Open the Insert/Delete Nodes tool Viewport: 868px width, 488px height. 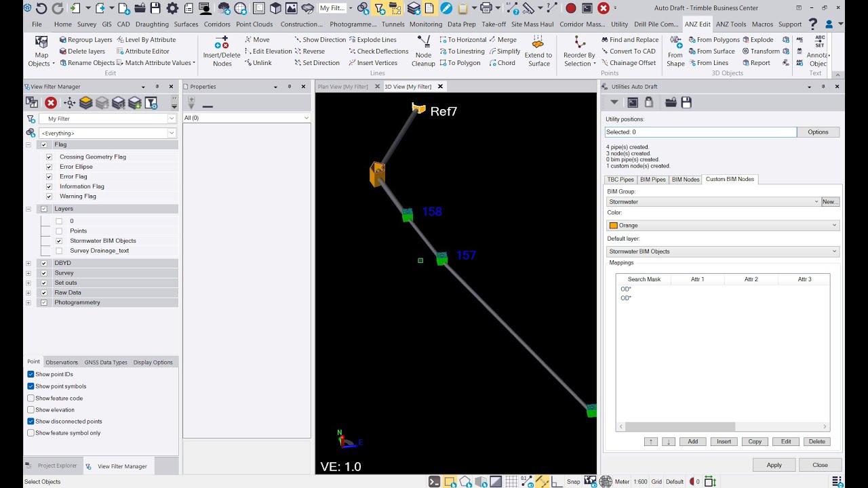tap(222, 52)
